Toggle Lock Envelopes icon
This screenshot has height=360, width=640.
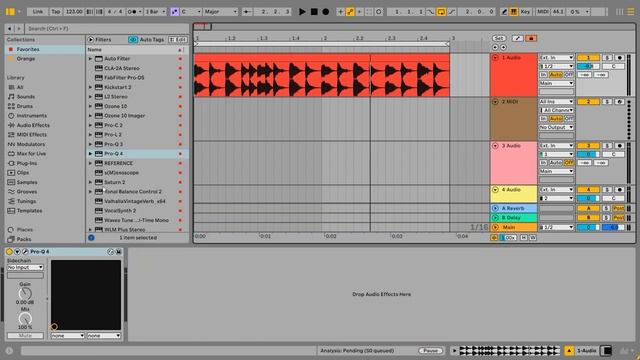pyautogui.click(x=531, y=38)
